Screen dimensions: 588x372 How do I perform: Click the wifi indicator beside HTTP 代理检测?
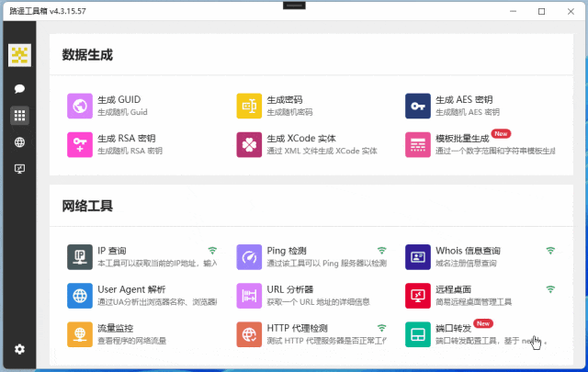pos(382,328)
